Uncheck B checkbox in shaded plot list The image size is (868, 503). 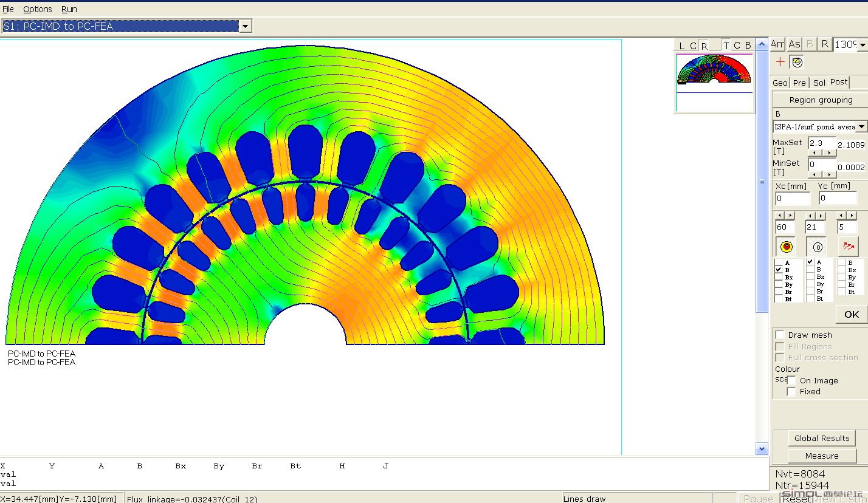coord(779,270)
